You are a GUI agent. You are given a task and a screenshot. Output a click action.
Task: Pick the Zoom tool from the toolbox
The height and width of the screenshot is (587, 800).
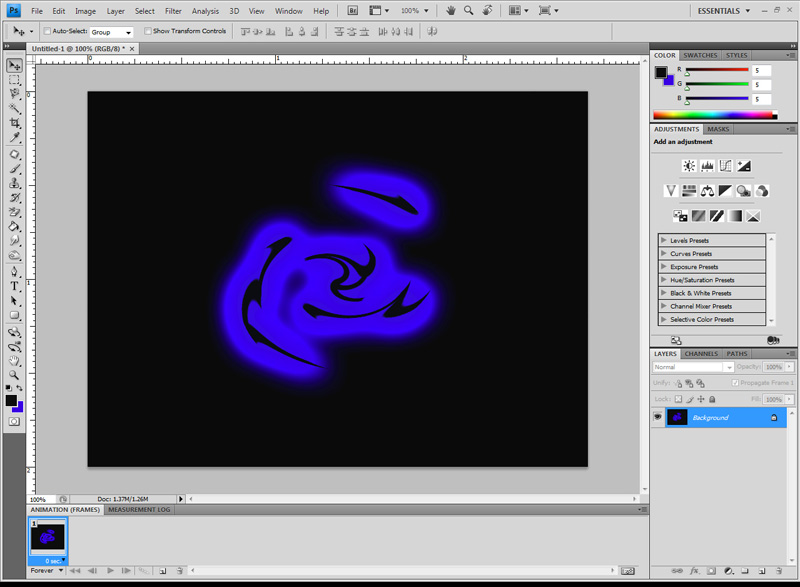pyautogui.click(x=15, y=374)
